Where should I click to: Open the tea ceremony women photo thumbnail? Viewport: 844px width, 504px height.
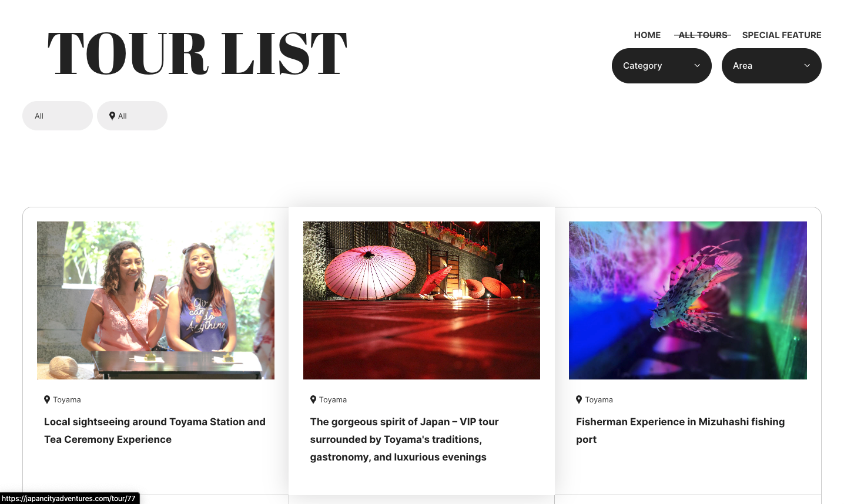156,300
